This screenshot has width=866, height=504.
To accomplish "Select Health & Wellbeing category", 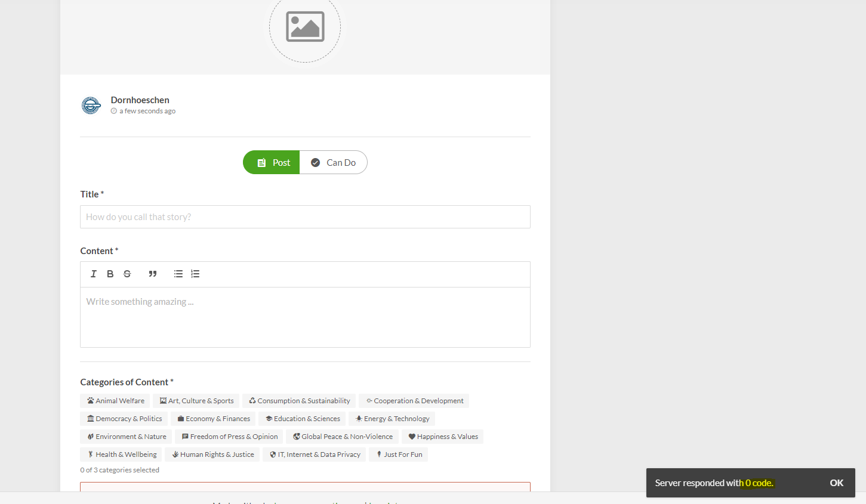I will point(121,454).
